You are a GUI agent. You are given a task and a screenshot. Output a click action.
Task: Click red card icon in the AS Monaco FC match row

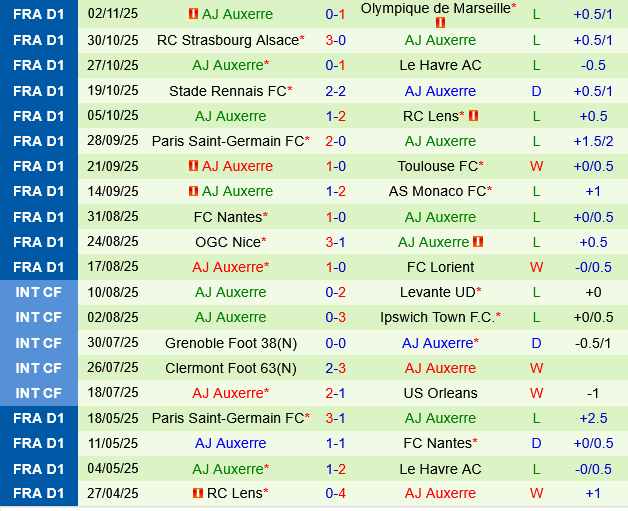193,191
